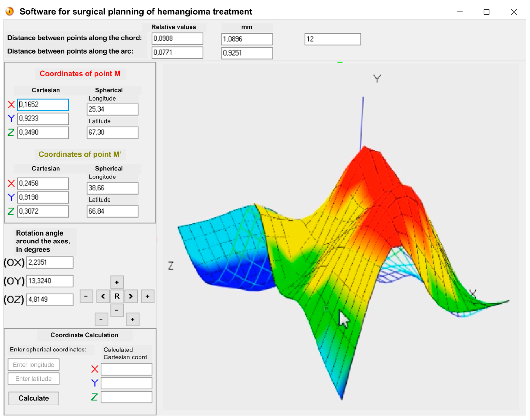Click the Enter latitude field
The image size is (530, 420).
[34, 379]
